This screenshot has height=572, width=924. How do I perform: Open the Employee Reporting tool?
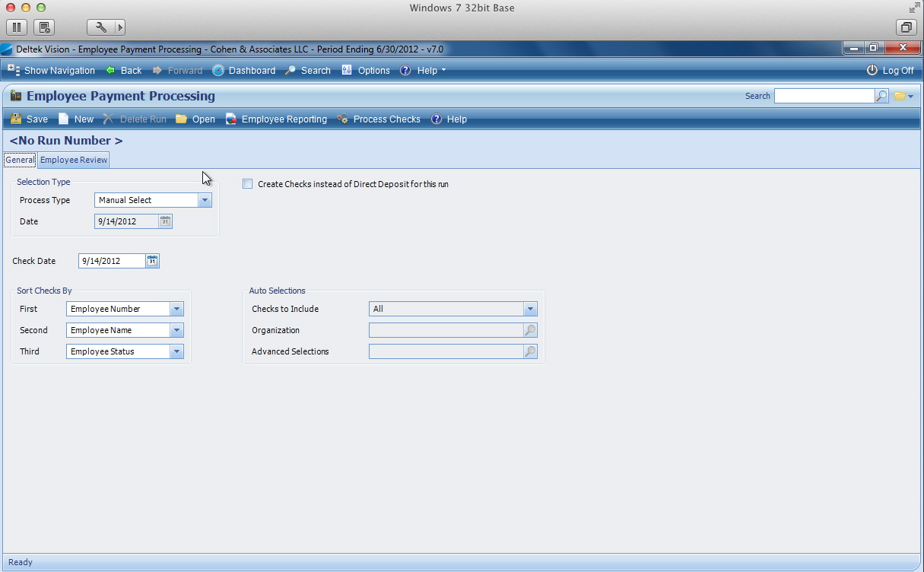point(231,119)
